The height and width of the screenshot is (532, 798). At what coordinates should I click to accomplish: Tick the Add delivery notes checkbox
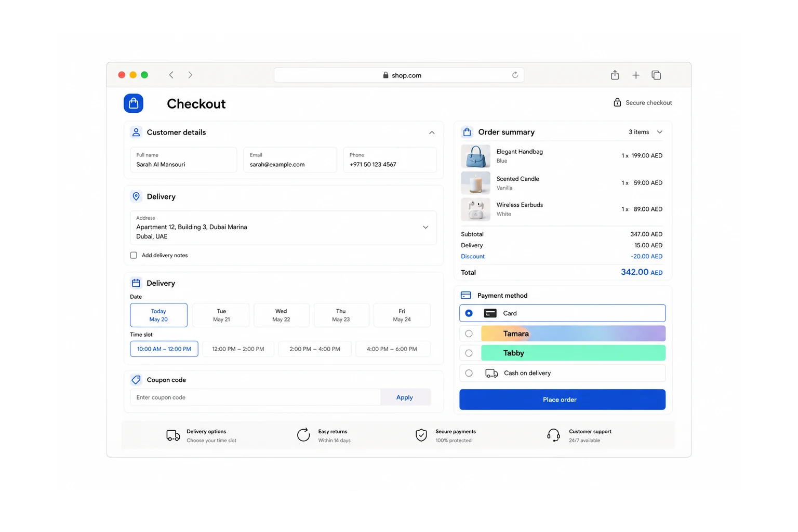pos(134,255)
